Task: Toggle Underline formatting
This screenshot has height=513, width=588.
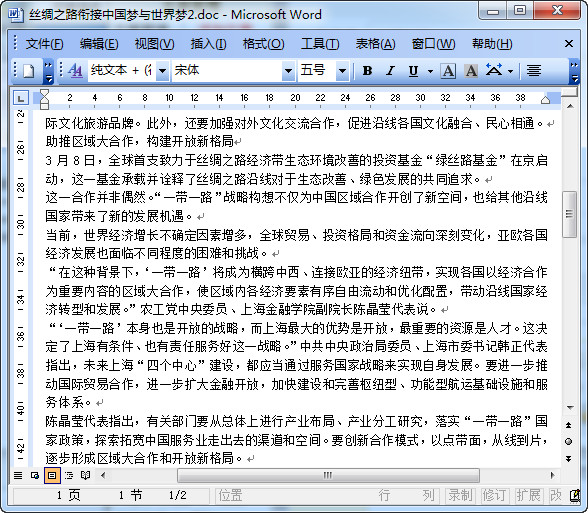Action: (x=413, y=70)
